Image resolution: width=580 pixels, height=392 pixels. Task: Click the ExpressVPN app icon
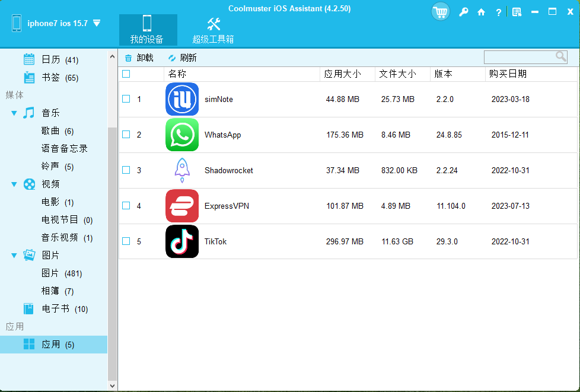click(x=182, y=206)
